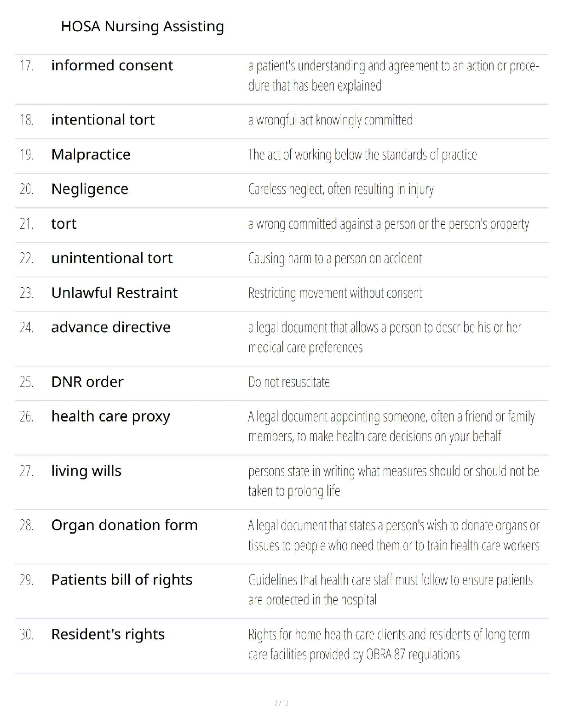Click the definition 'Restricting movement without consent'
Viewport: 563px width, 728px height.
335,293
